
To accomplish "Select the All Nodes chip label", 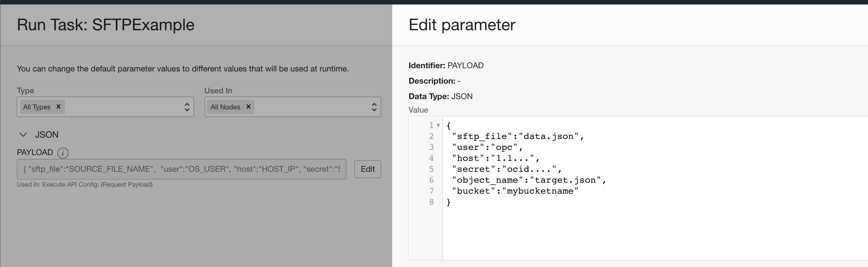I will (225, 107).
